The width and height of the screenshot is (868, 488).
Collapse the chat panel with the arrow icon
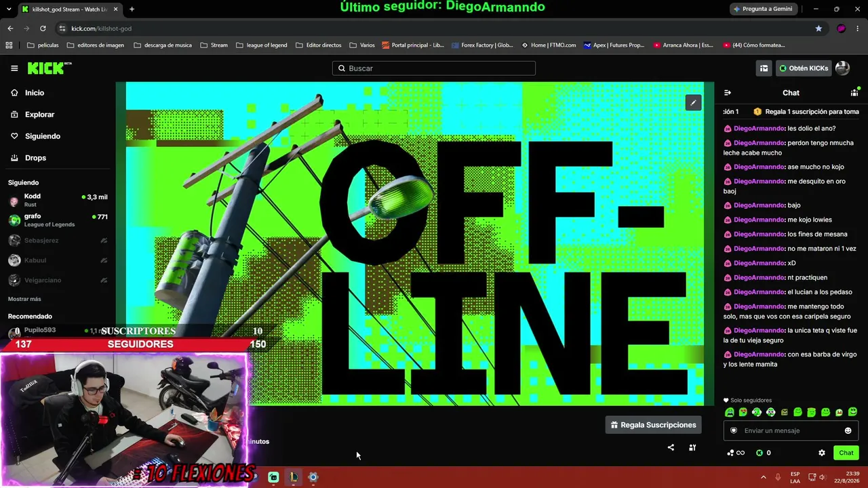(728, 93)
